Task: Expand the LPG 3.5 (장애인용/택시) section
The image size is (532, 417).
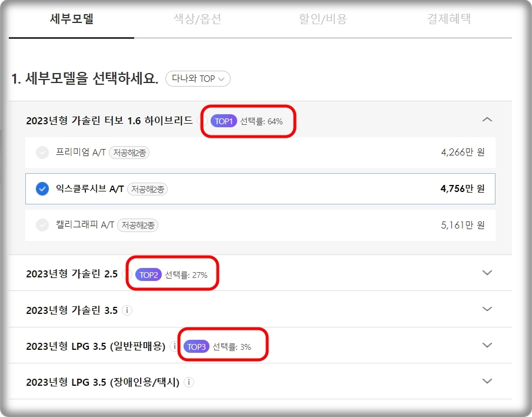Action: tap(487, 381)
